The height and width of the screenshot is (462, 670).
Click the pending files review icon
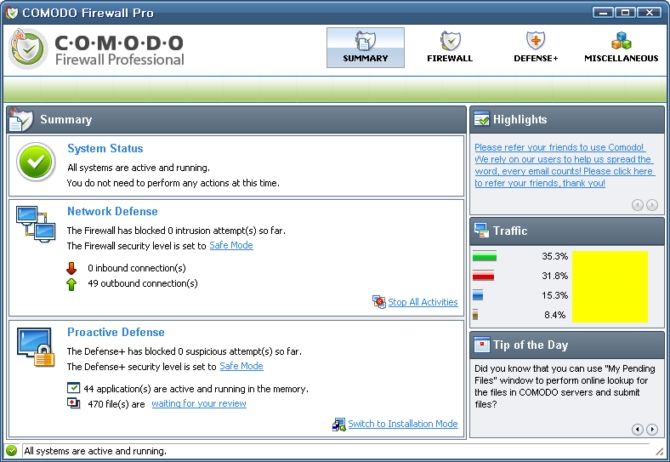point(73,403)
